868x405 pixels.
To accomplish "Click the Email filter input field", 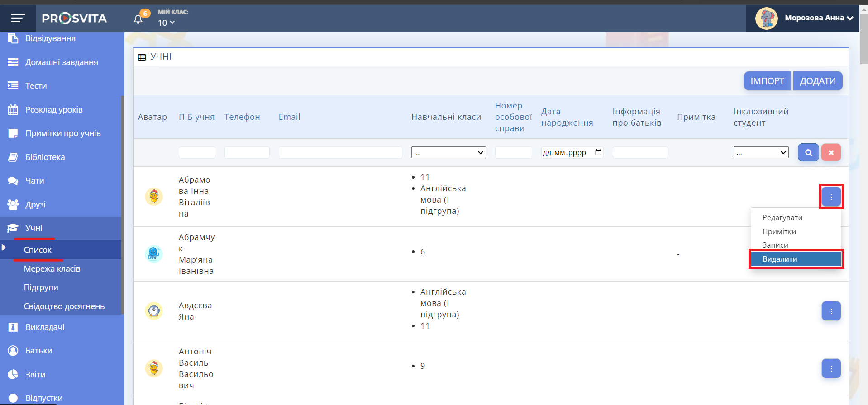I will [340, 152].
